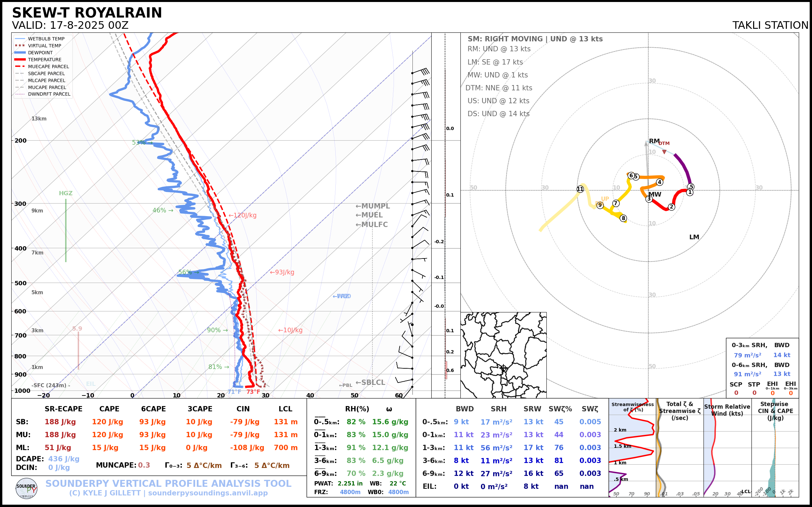Click the gray RM storm motion arrow tip
The image size is (812, 507).
click(x=646, y=142)
